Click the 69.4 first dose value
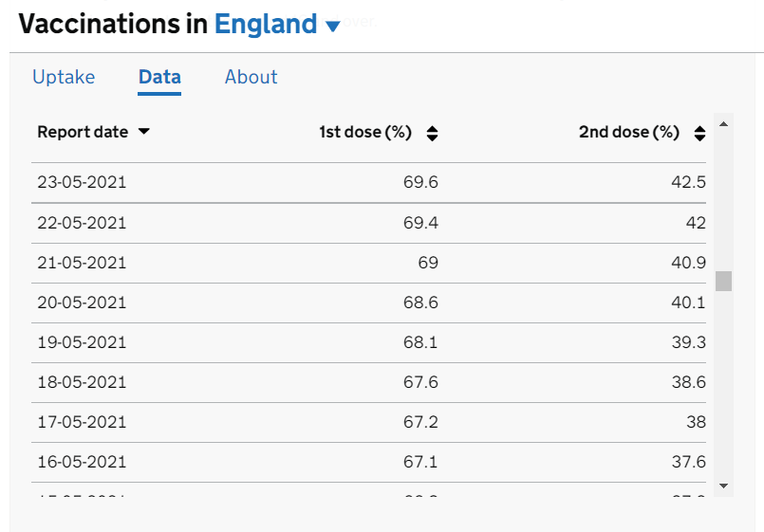 tap(420, 223)
